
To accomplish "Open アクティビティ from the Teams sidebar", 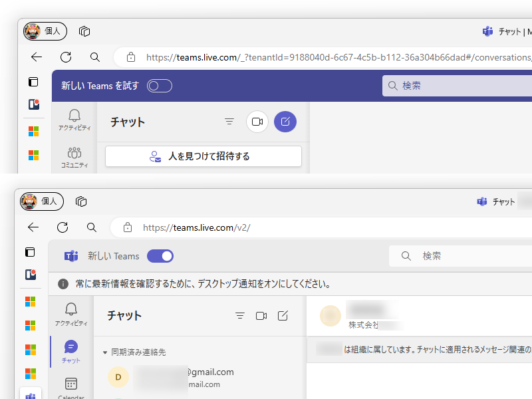I will click(x=74, y=120).
